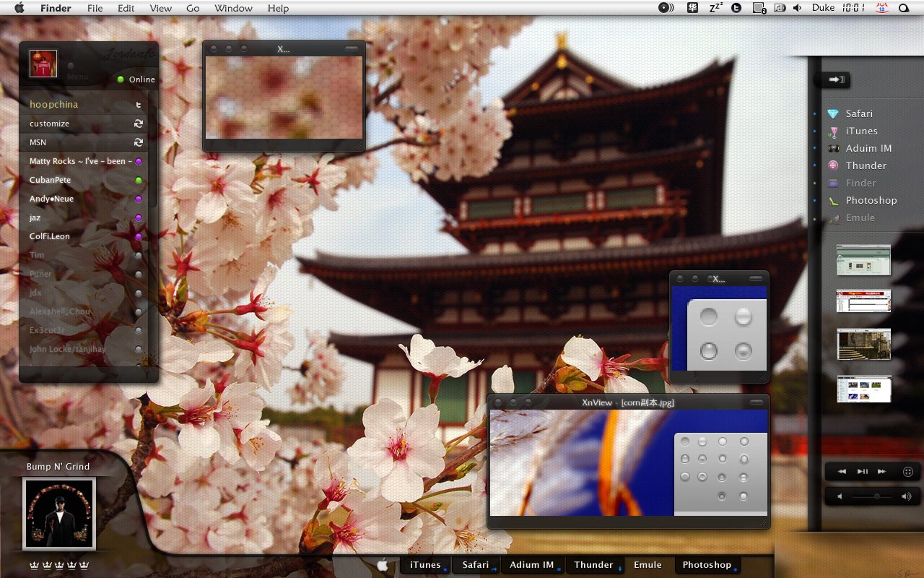The width and height of the screenshot is (924, 578).
Task: Click refresh icon on customize row
Action: [139, 124]
